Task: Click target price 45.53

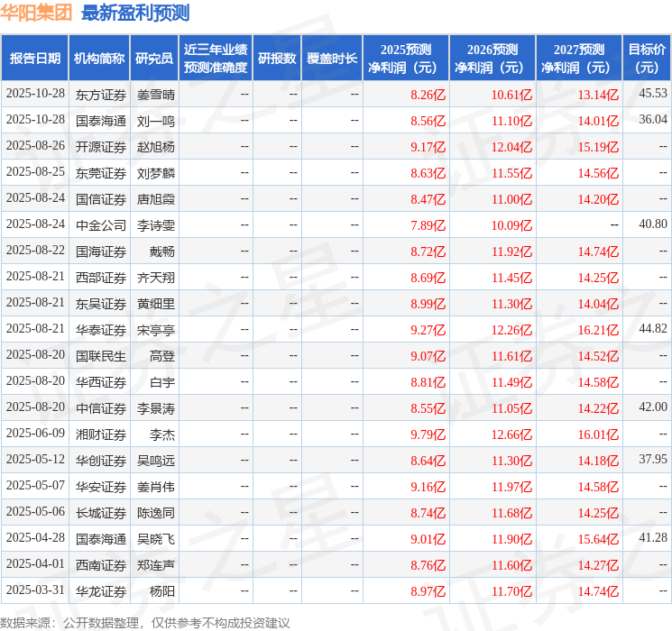Action: [653, 93]
